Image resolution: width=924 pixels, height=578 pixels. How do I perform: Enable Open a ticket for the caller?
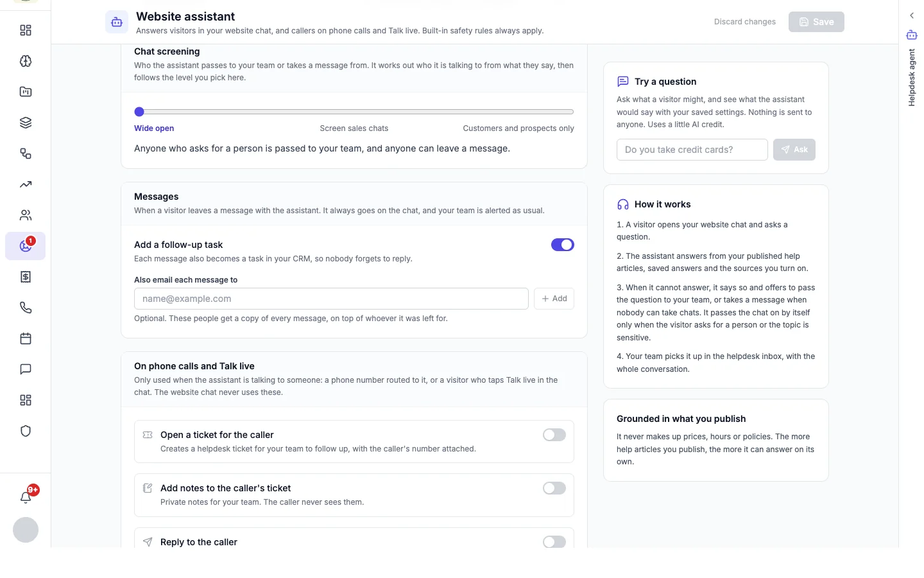pos(554,435)
